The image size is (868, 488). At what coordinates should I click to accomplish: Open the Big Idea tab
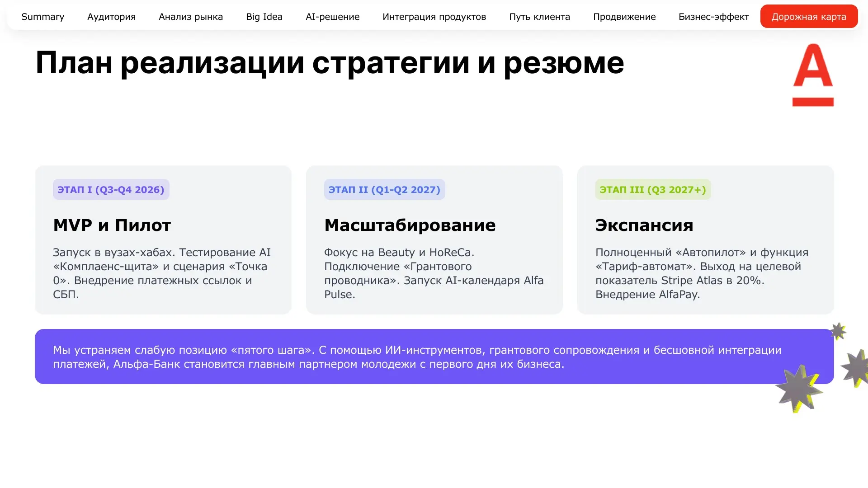264,17
